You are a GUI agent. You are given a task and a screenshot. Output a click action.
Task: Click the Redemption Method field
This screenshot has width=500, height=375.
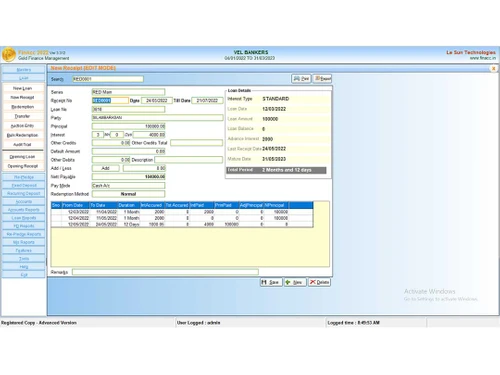tap(128, 194)
